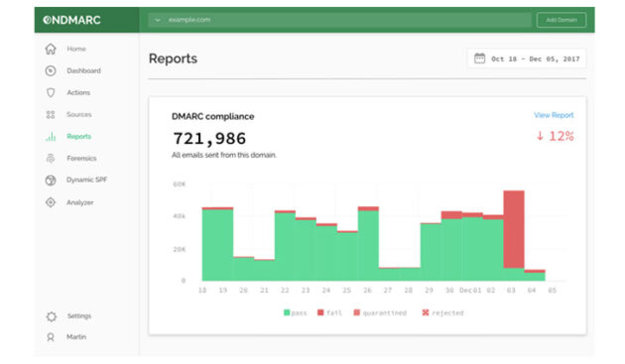Viewport: 625px width, 364px height.
Task: Click the green bar for day 26
Action: [368, 246]
